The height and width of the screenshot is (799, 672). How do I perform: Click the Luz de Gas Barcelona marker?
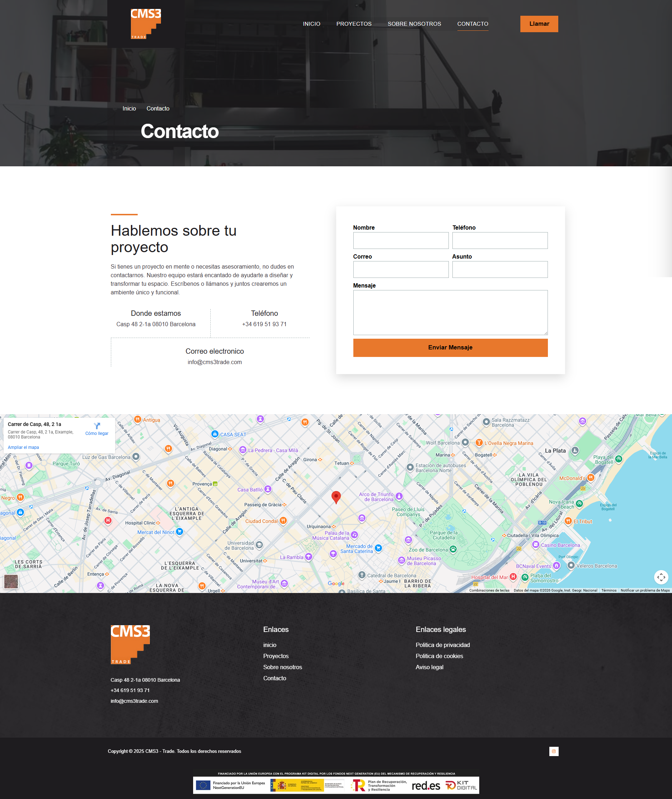[136, 456]
